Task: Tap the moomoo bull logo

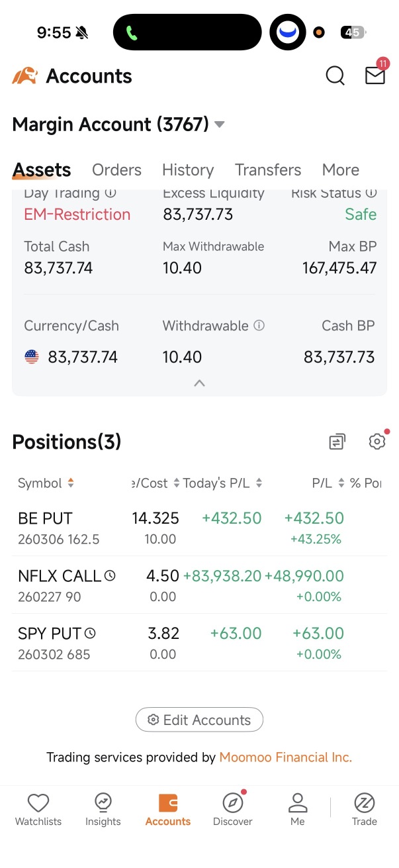Action: pos(24,76)
